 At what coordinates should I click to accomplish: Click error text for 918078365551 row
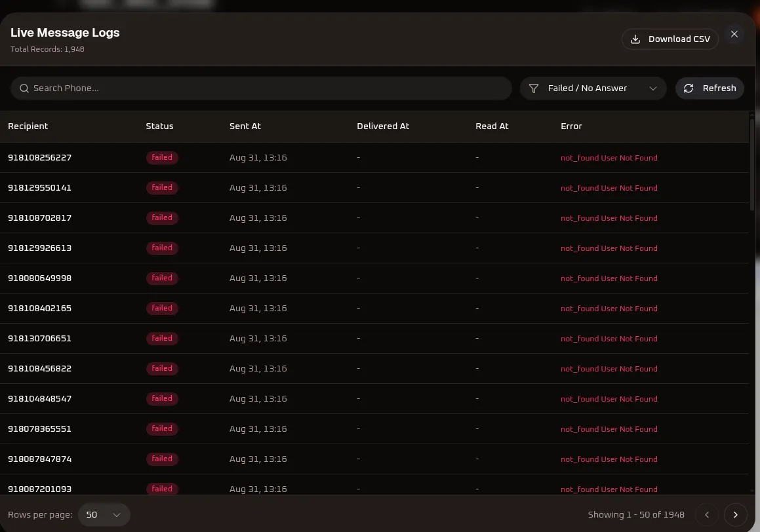pos(609,429)
